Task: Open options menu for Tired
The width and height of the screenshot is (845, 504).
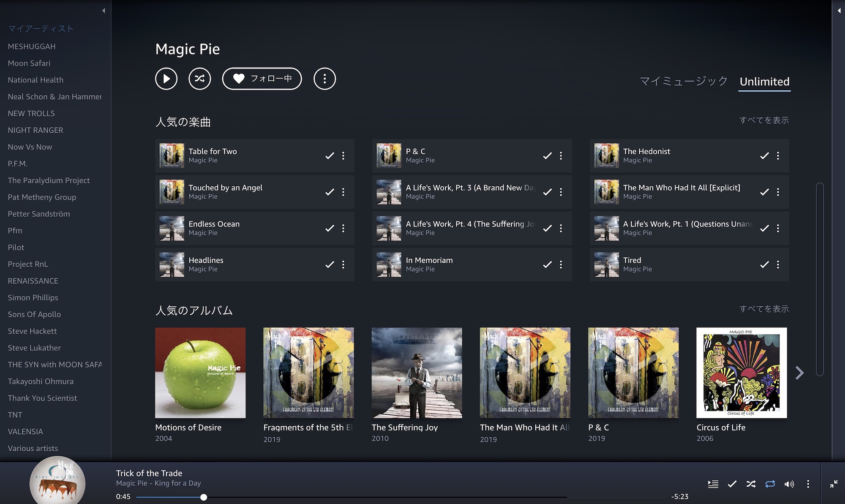Action: pyautogui.click(x=778, y=265)
